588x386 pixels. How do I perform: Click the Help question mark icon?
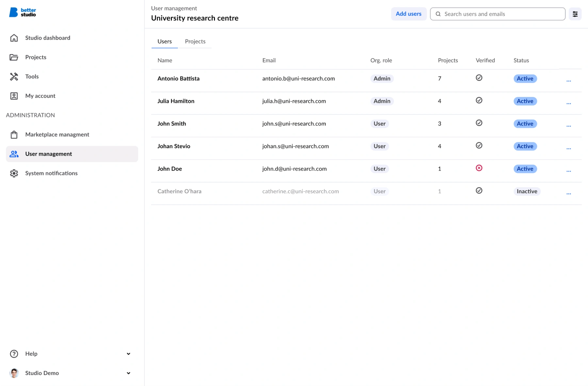[x=14, y=354]
